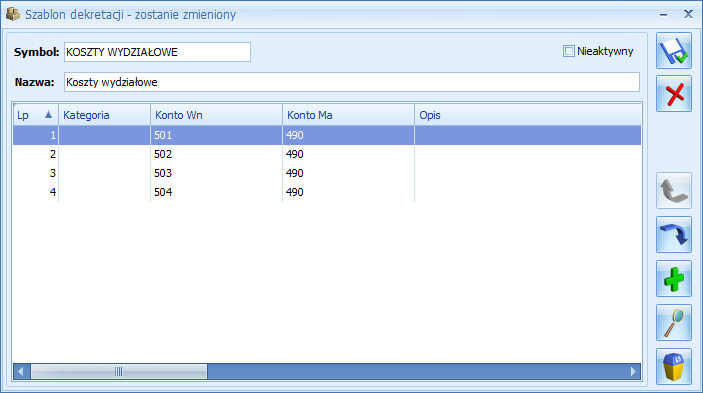The width and height of the screenshot is (703, 393).
Task: Click Lp number 3 cell
Action: [35, 173]
